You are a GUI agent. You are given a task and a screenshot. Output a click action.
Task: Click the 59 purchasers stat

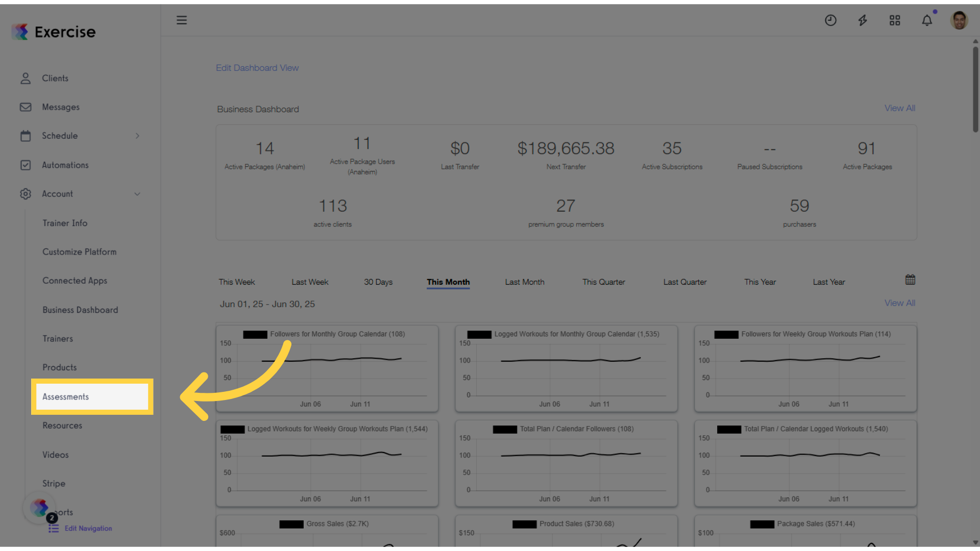pos(800,212)
